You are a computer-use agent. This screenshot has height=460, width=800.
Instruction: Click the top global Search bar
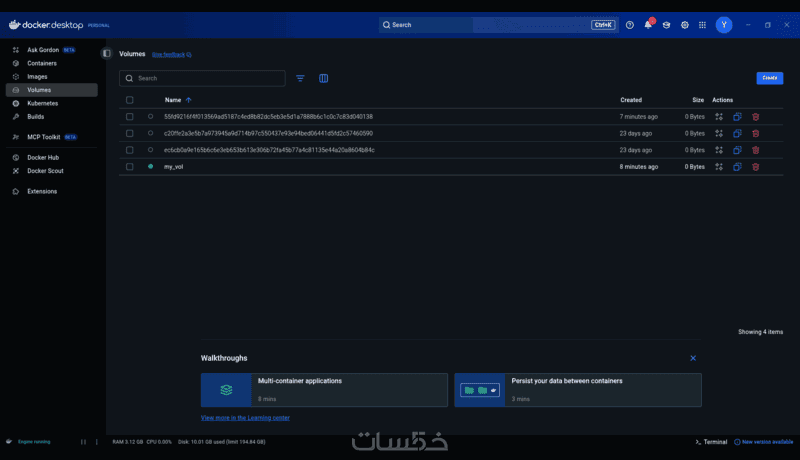[498, 24]
